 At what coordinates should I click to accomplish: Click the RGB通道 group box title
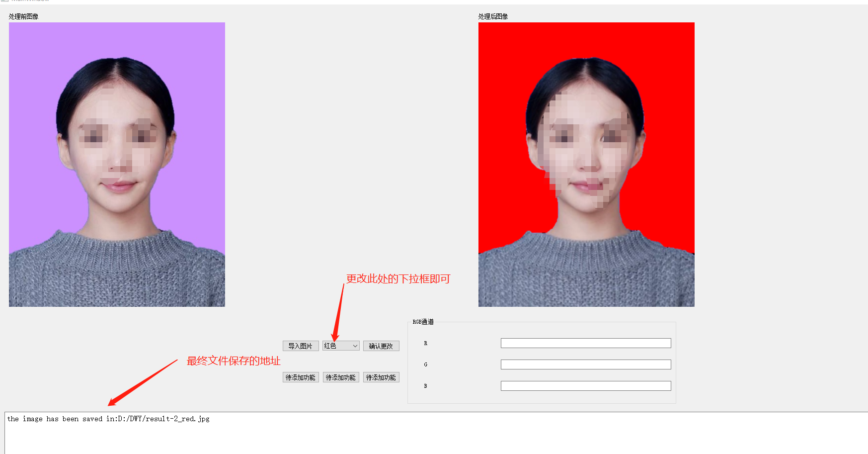pos(424,322)
